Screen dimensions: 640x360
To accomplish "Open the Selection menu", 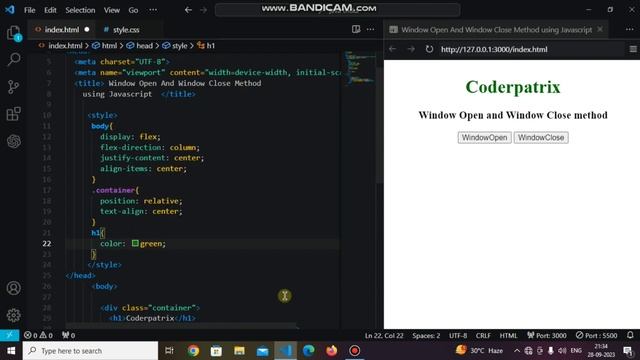I will click(x=80, y=10).
